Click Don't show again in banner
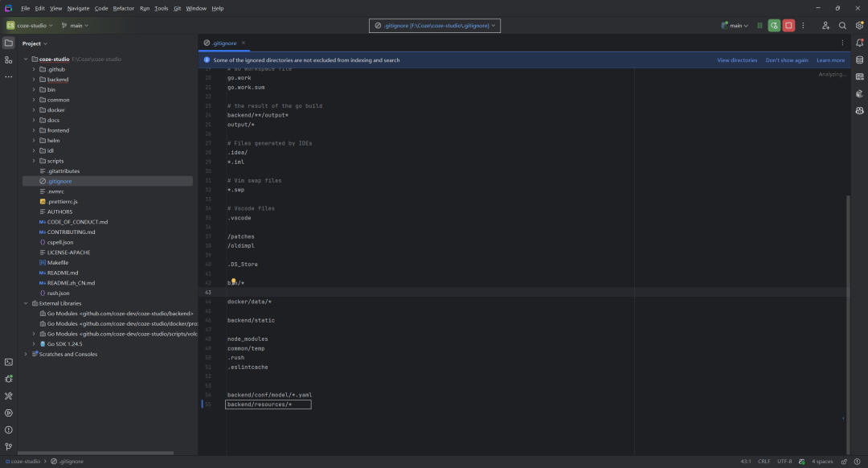This screenshot has height=468, width=868. 787,60
